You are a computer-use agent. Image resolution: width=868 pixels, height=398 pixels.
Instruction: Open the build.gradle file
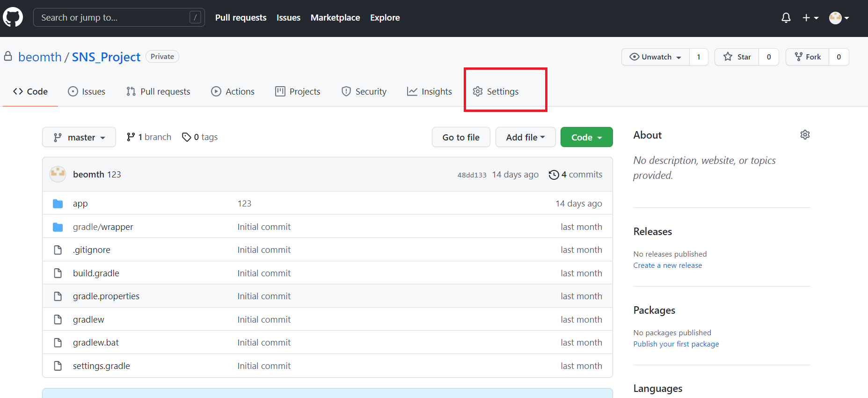[96, 273]
